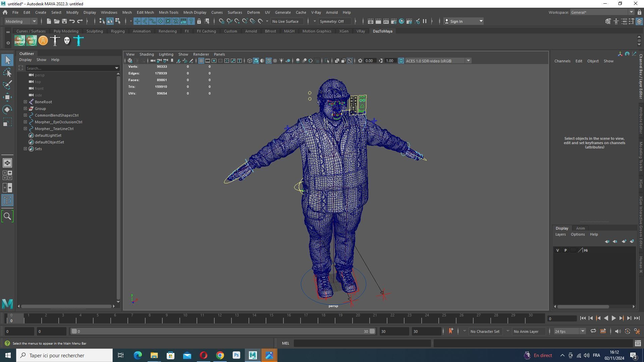Open Channels menu in the Channel Box
Viewport: 644px width, 362px height.
(x=562, y=61)
